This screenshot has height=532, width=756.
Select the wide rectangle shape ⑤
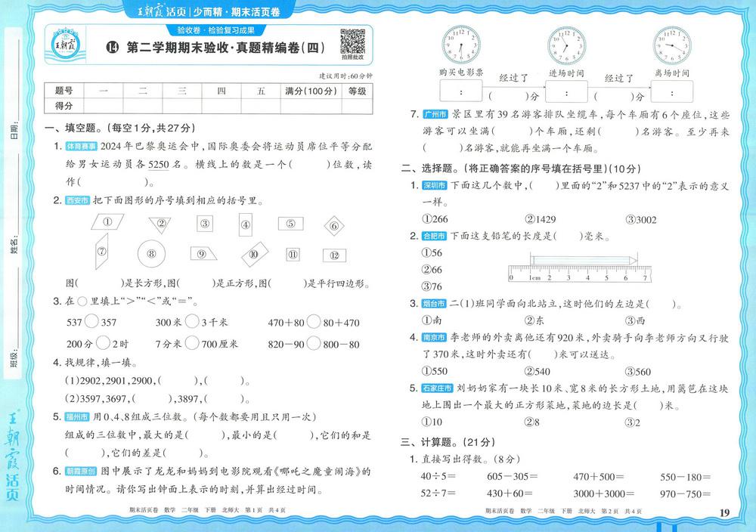tap(291, 223)
